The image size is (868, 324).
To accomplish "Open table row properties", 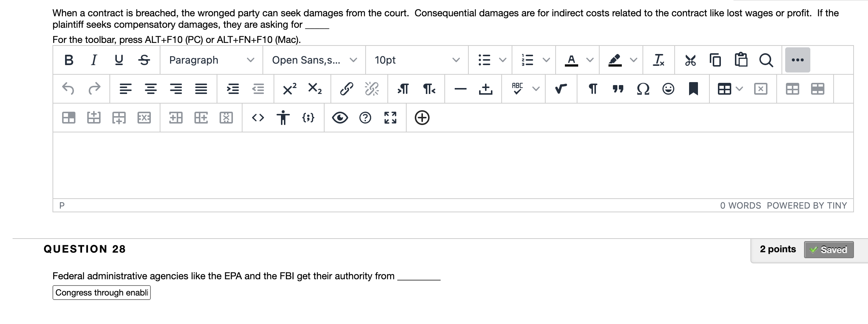I will 817,89.
